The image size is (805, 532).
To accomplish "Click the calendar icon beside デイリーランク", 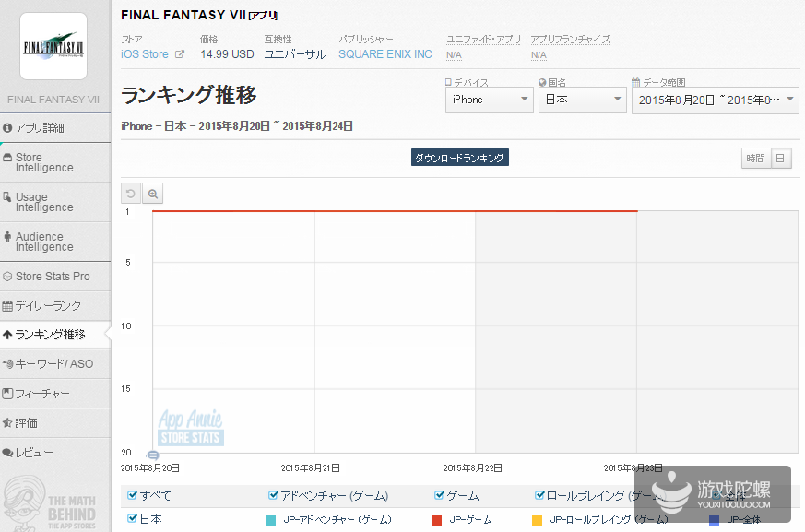I will click(8, 305).
